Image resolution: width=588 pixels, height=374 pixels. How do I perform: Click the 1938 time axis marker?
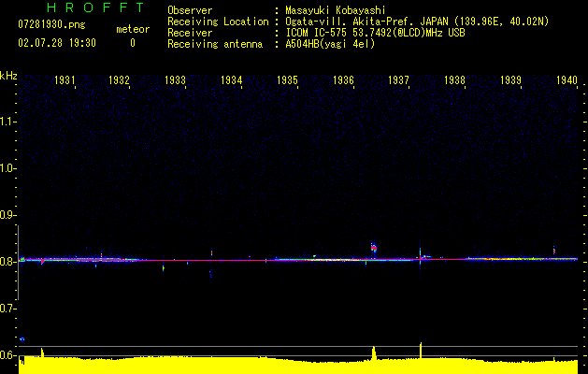(x=454, y=80)
